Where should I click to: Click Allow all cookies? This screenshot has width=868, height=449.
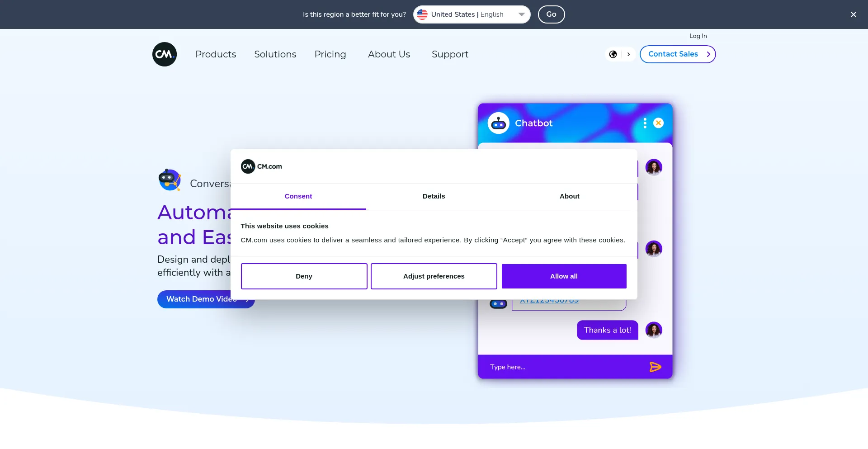coord(564,276)
